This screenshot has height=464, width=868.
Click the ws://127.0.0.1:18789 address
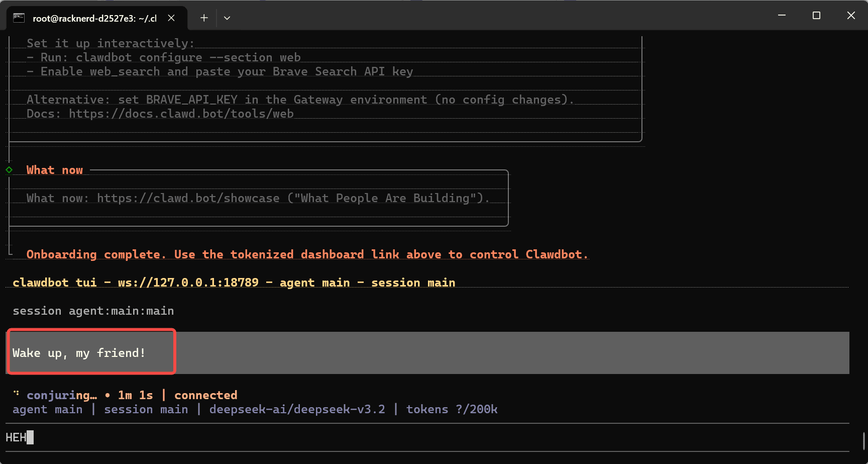pyautogui.click(x=188, y=283)
